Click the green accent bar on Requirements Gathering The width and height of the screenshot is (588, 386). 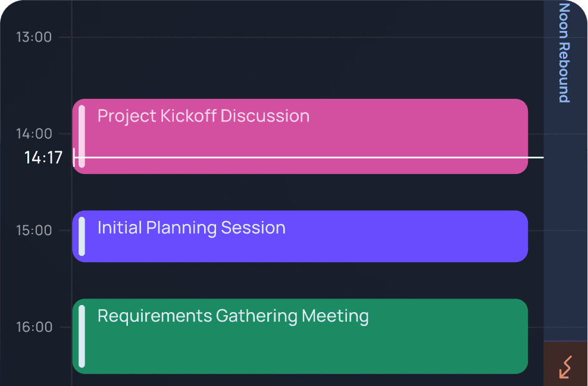tap(81, 337)
